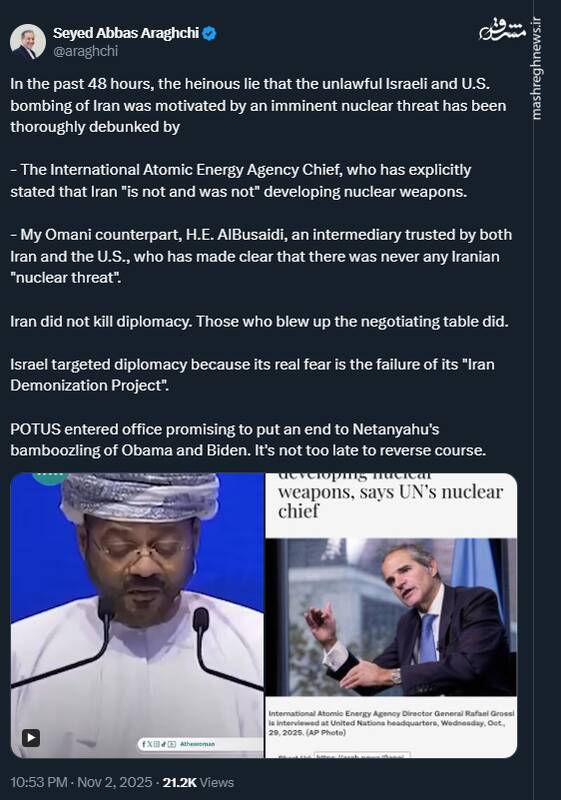The image size is (561, 800).
Task: Click the Facebook icon in video badge
Action: pos(144,744)
